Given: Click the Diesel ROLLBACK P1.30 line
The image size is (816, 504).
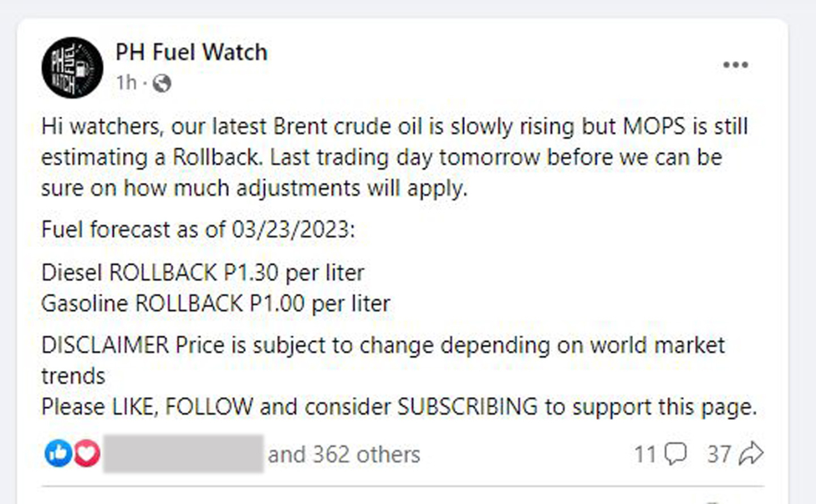Looking at the screenshot, I should pyautogui.click(x=203, y=273).
